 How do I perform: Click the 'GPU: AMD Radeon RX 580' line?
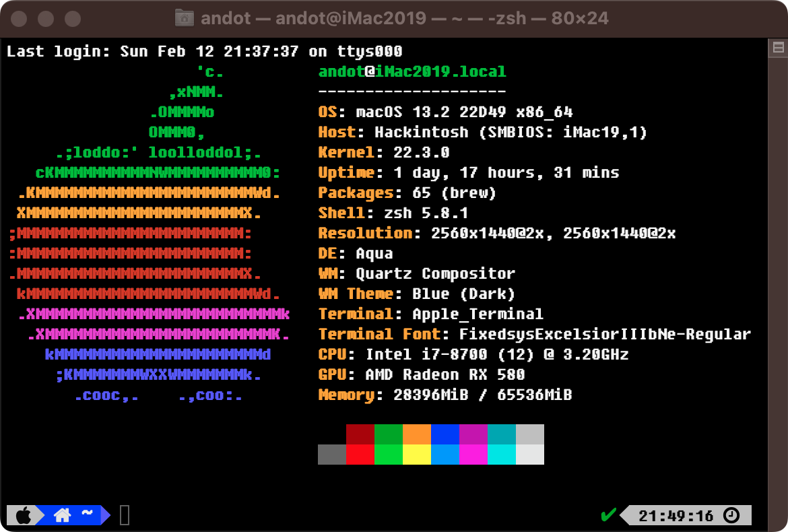coord(422,374)
